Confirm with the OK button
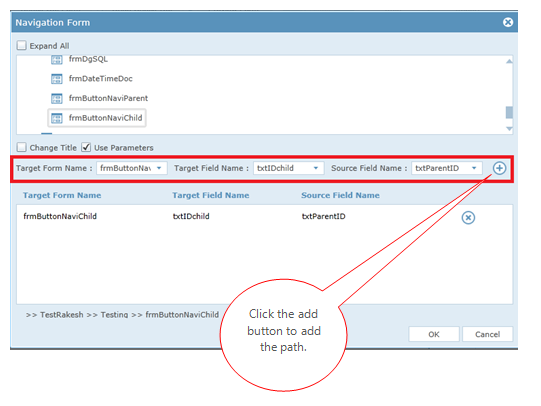Viewport: 541px width, 406px height. (434, 334)
